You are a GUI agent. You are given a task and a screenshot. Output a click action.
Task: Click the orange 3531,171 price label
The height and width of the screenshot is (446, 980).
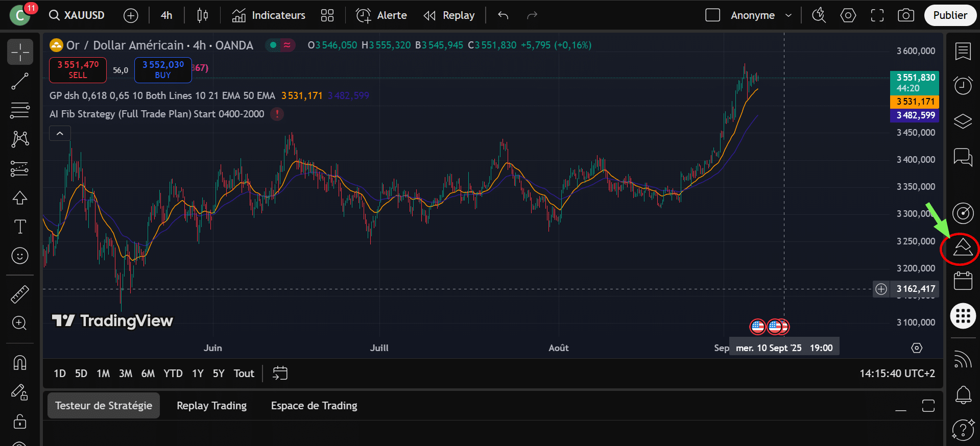(914, 102)
